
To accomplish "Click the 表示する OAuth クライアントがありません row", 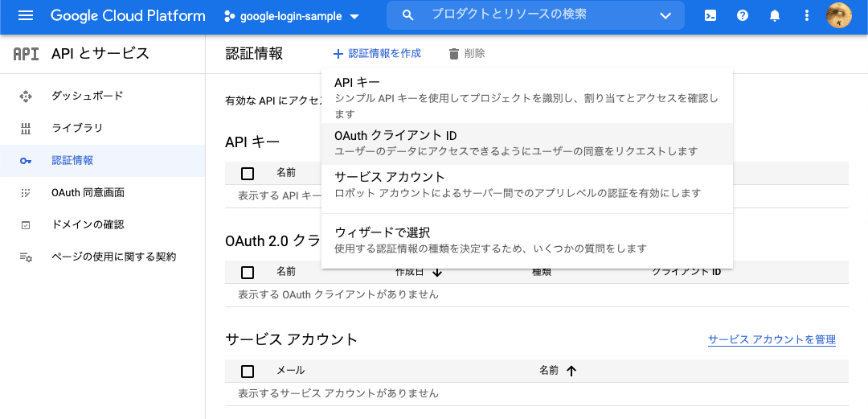I will [537, 295].
